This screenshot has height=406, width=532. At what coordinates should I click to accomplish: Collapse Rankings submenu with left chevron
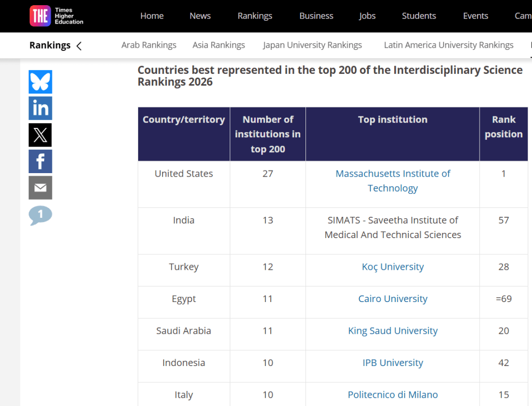click(x=79, y=46)
